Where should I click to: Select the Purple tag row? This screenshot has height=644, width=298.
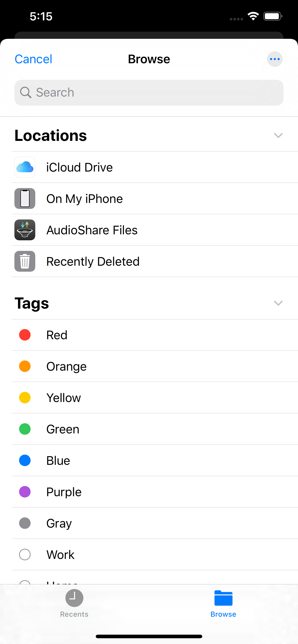pos(150,492)
